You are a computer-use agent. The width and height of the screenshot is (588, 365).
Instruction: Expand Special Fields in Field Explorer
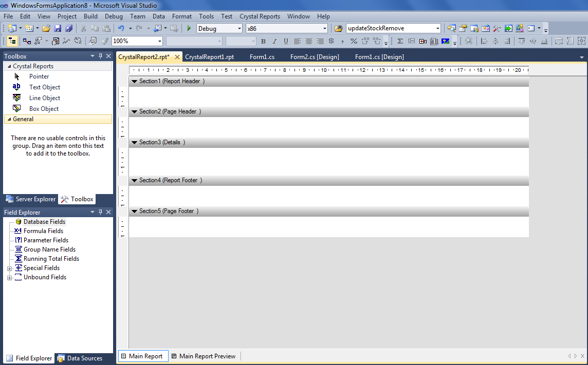click(x=9, y=267)
